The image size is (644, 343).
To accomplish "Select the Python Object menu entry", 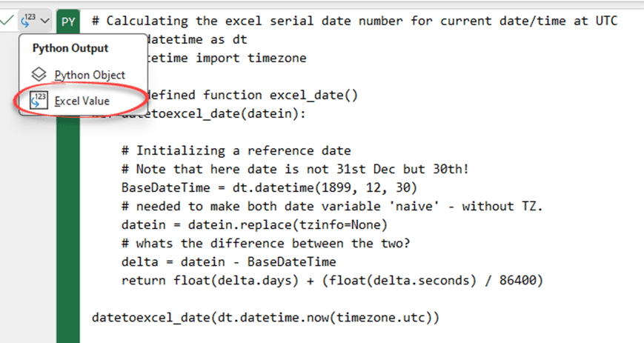I will click(x=90, y=75).
